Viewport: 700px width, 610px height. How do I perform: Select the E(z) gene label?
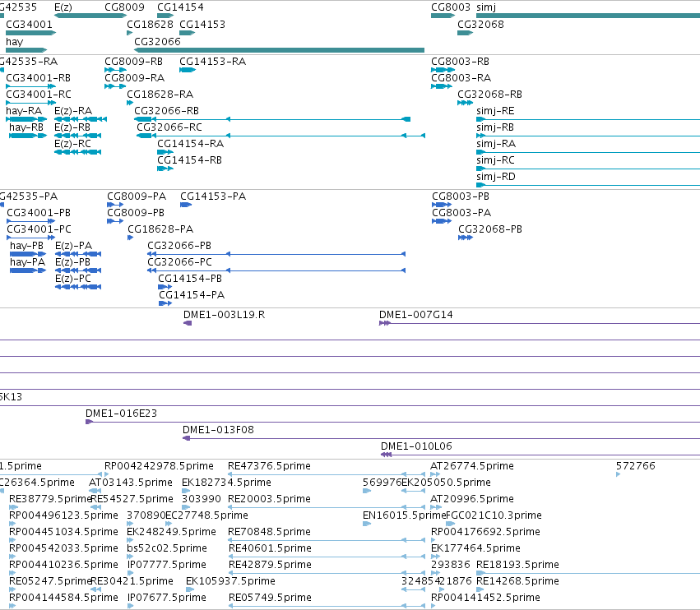point(63,7)
